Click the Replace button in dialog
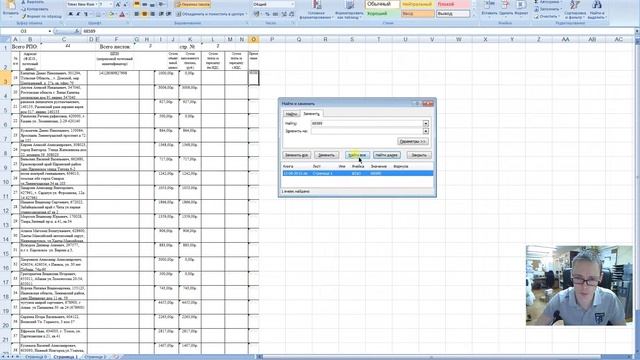 coord(326,155)
